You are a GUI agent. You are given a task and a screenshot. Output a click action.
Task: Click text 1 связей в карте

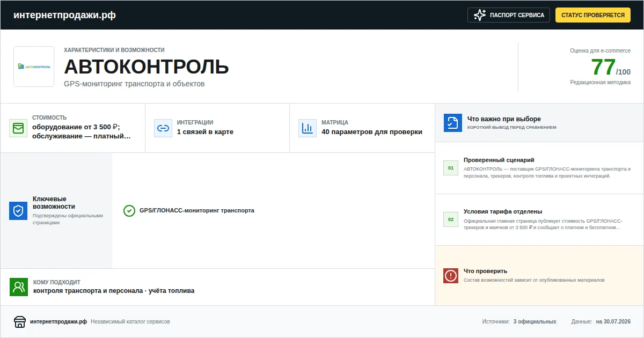pyautogui.click(x=205, y=132)
